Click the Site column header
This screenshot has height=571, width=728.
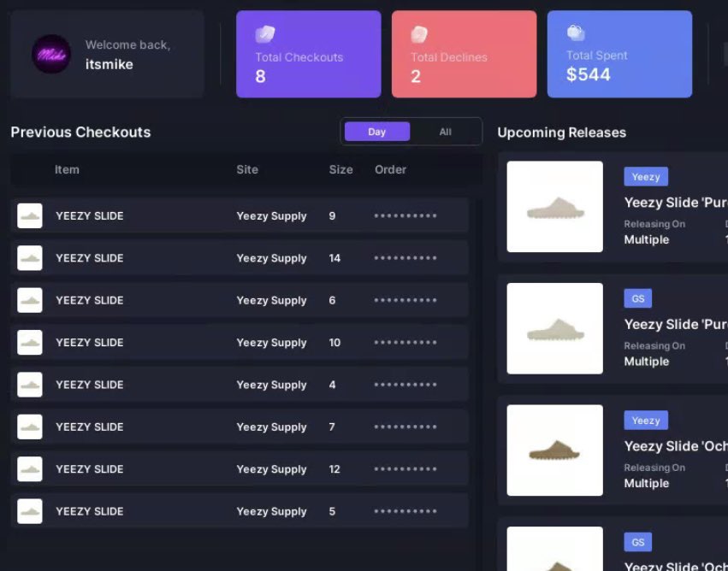(x=247, y=170)
